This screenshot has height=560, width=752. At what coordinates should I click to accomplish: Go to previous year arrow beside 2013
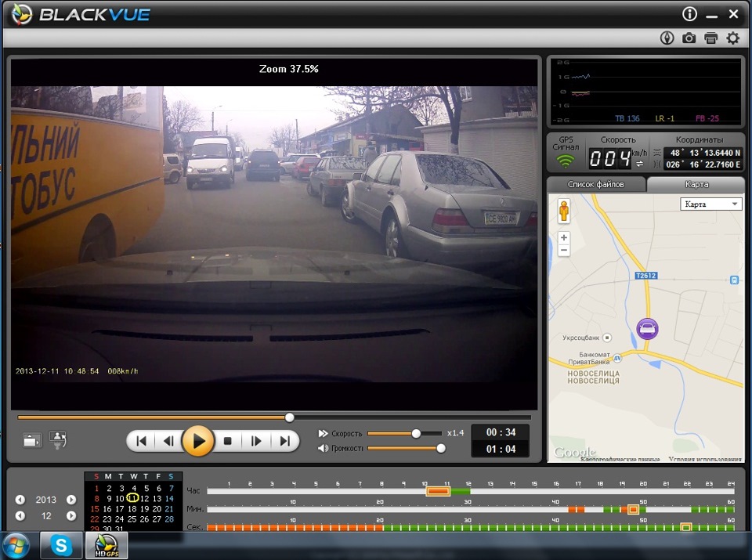[x=20, y=500]
